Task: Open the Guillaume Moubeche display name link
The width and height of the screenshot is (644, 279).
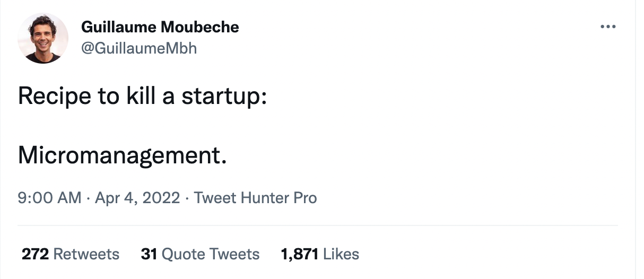Action: [x=160, y=27]
